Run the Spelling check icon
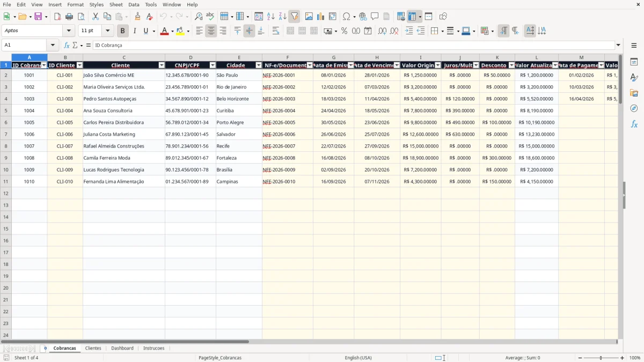The height and width of the screenshot is (362, 644). tap(210, 17)
